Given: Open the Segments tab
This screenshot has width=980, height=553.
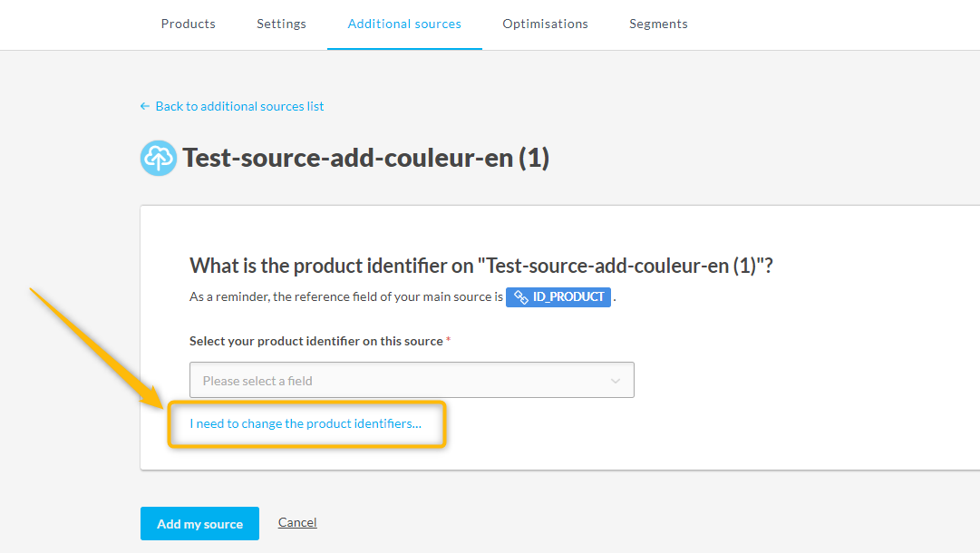Looking at the screenshot, I should click(x=658, y=24).
